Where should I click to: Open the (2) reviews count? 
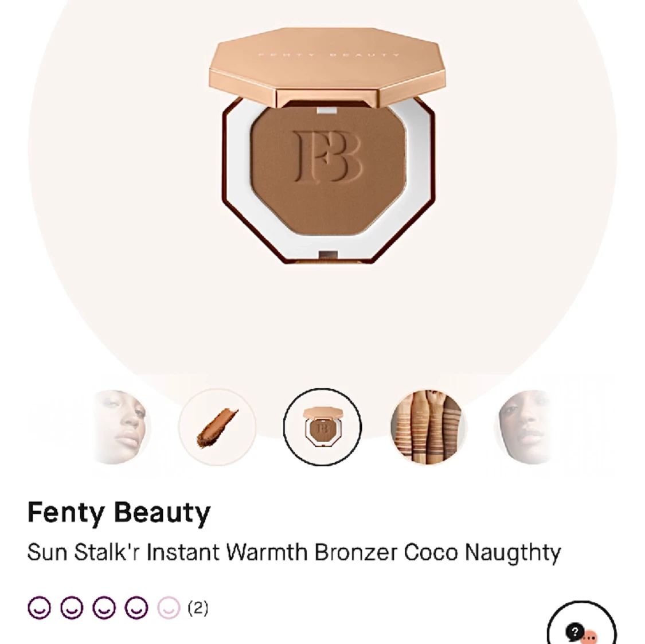(198, 608)
